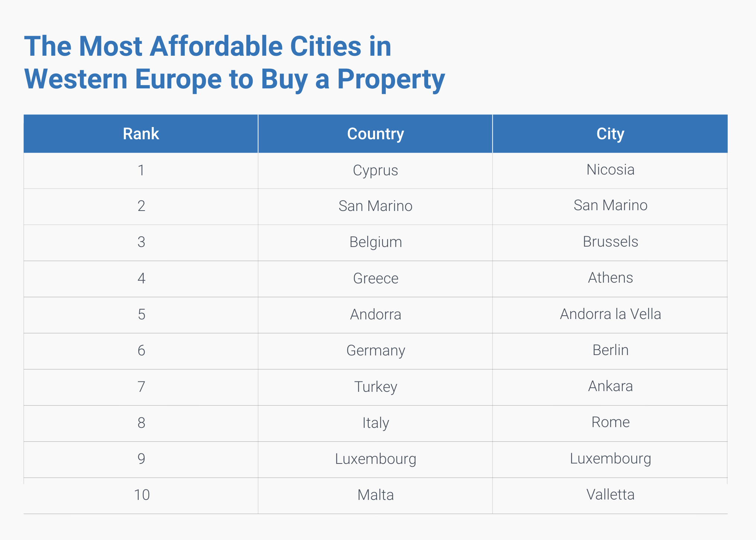The image size is (756, 540).
Task: Click San Marino in the Country column
Action: pyautogui.click(x=375, y=206)
